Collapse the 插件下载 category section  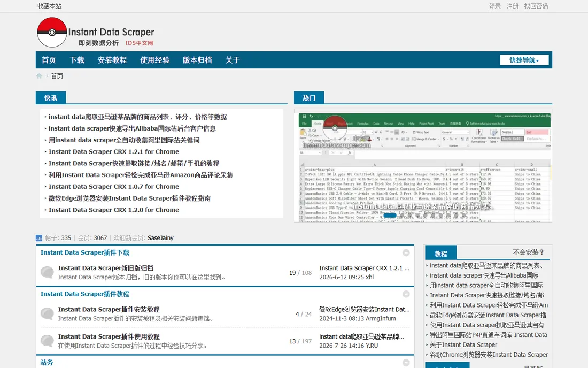[406, 253]
